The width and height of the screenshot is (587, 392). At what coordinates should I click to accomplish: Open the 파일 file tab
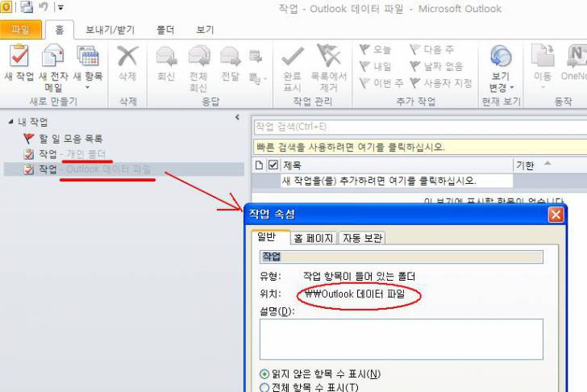tap(21, 30)
